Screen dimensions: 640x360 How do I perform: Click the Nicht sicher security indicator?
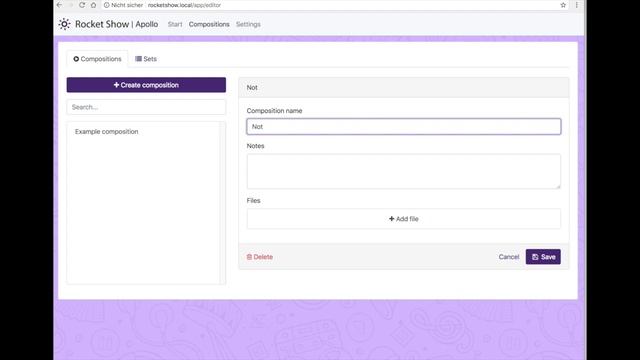coord(123,5)
